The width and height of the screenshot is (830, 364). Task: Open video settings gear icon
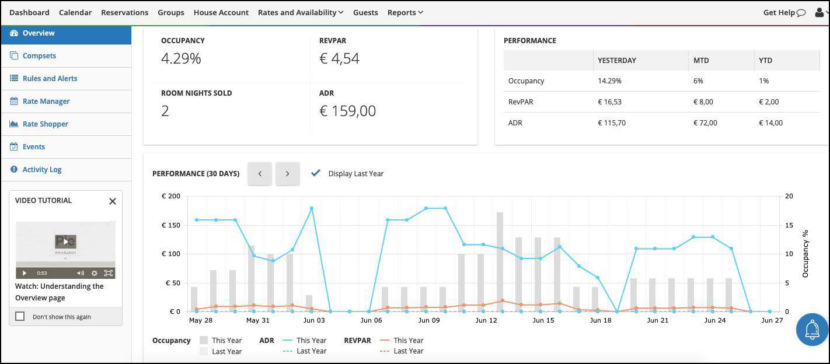point(94,273)
